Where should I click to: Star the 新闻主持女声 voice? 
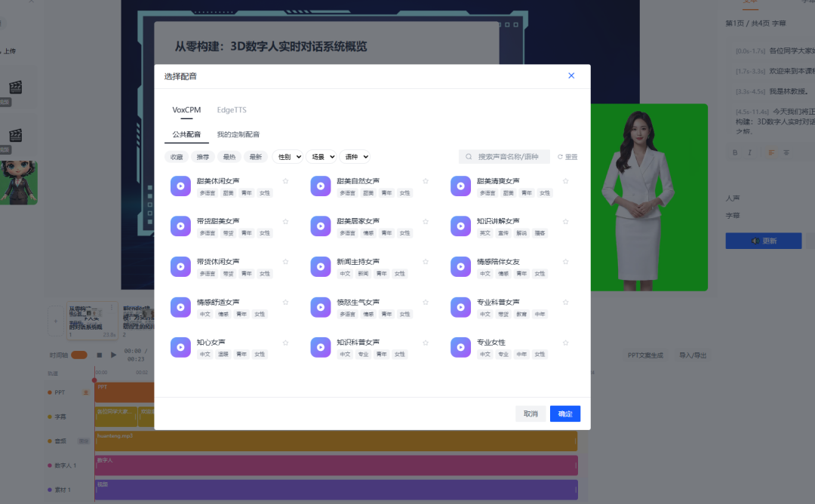426,261
